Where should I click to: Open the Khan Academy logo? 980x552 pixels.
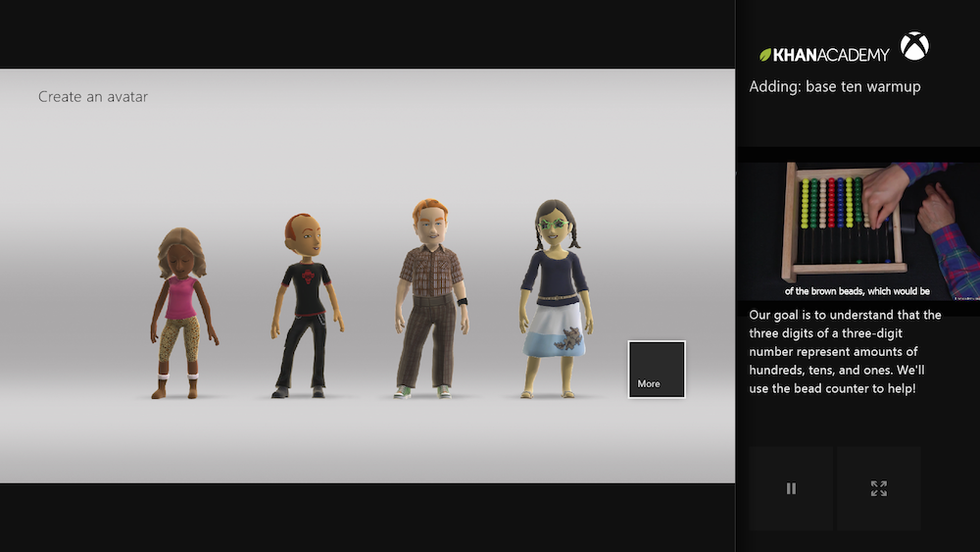(824, 55)
